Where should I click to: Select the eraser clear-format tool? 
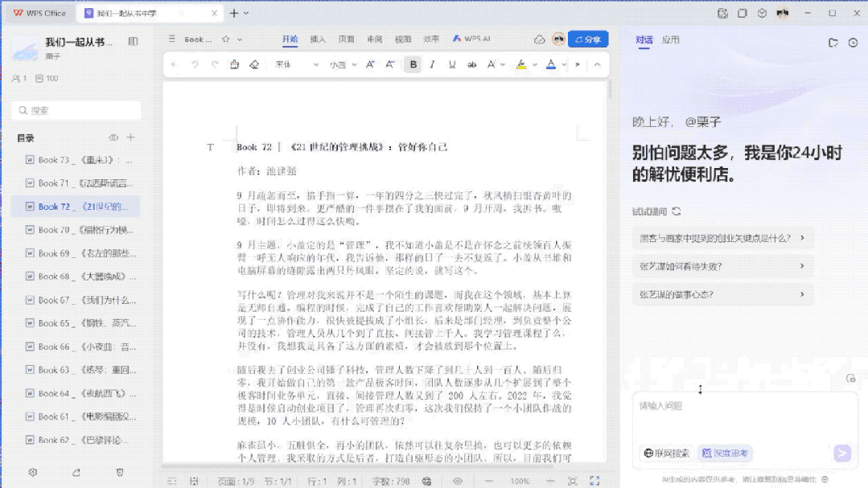click(x=254, y=65)
